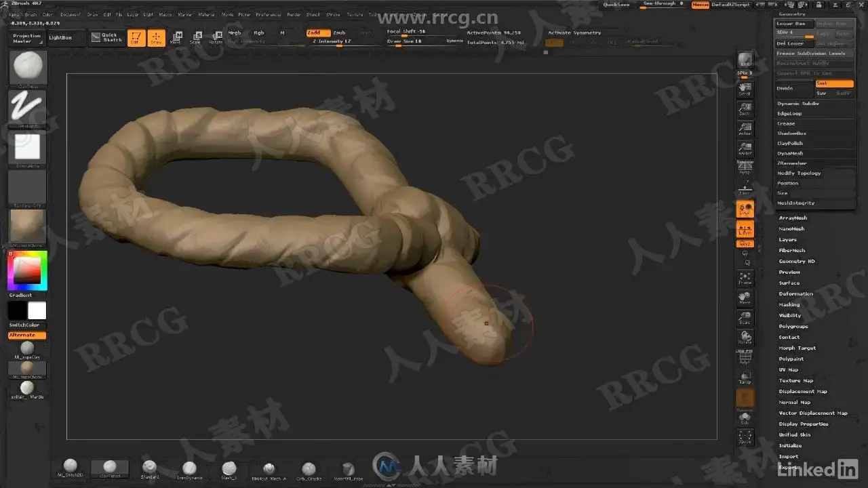This screenshot has width=868, height=488.
Task: Select the Marble material sphere
Action: [27, 390]
